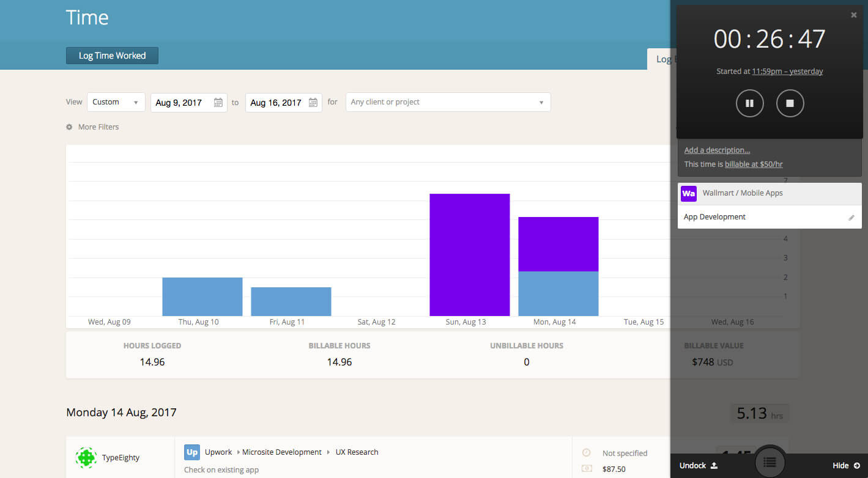Stop the running timer
This screenshot has width=868, height=478.
point(790,103)
